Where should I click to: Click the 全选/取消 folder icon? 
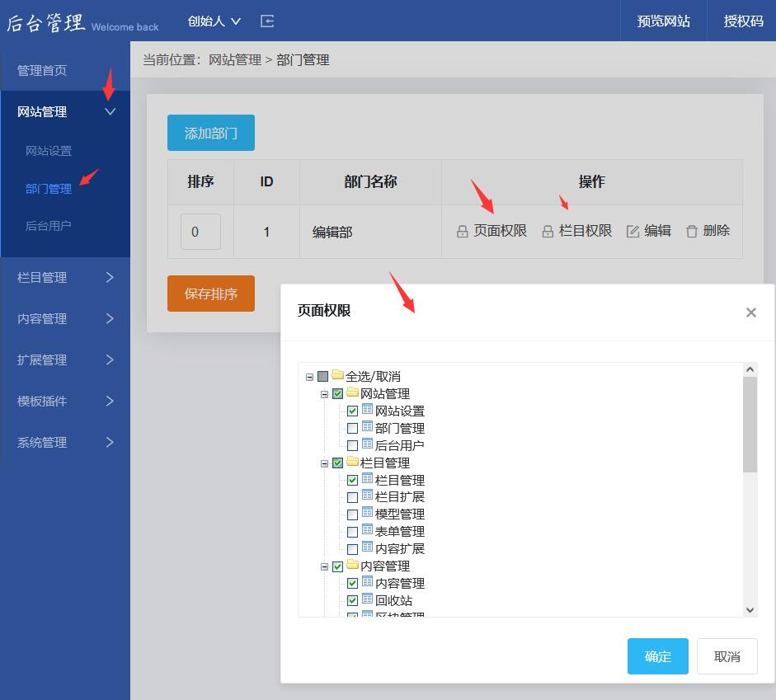tap(337, 375)
